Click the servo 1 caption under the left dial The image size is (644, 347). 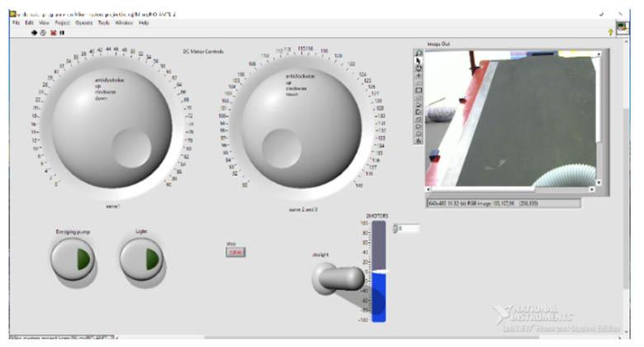click(x=113, y=206)
